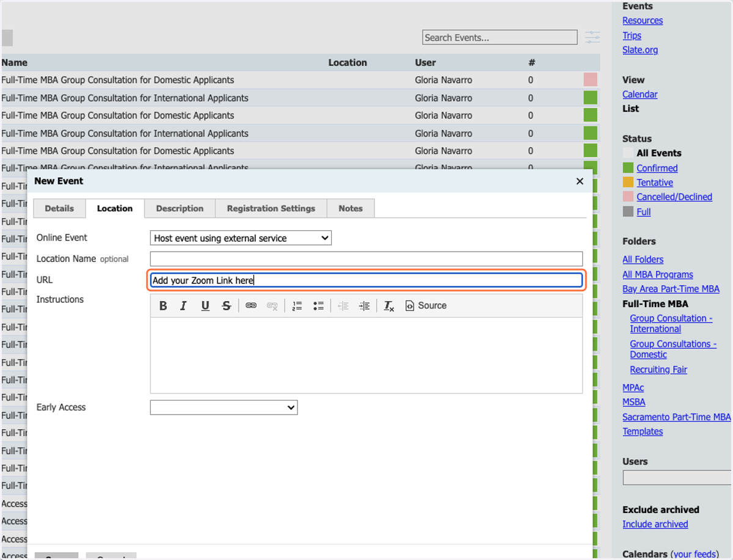
Task: Click the Search Events box
Action: [500, 38]
